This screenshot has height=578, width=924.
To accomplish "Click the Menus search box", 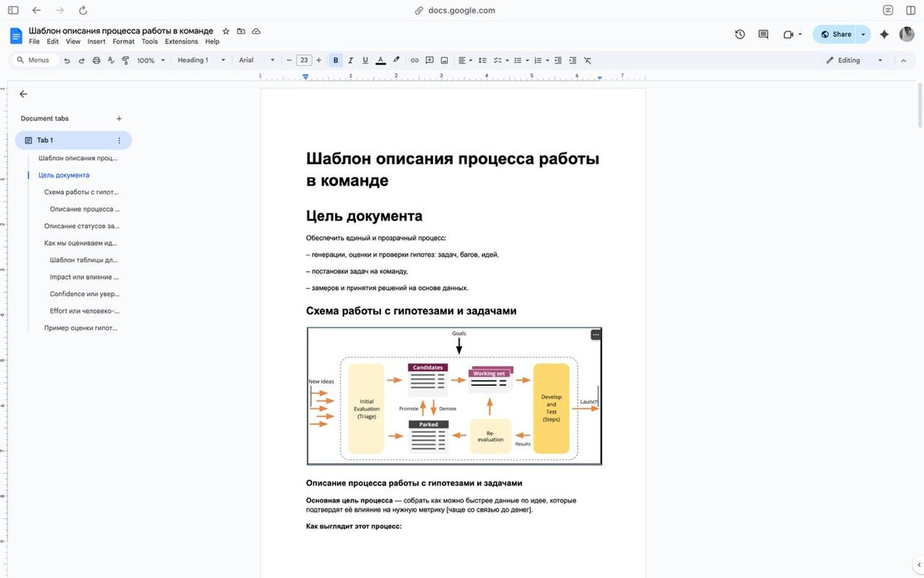I will 35,60.
